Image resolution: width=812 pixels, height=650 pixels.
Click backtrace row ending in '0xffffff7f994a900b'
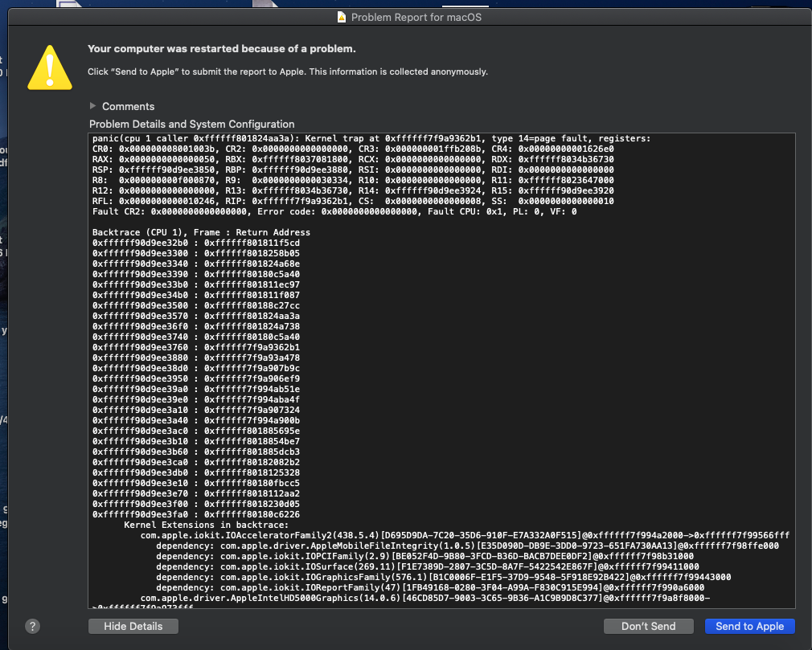coord(196,420)
